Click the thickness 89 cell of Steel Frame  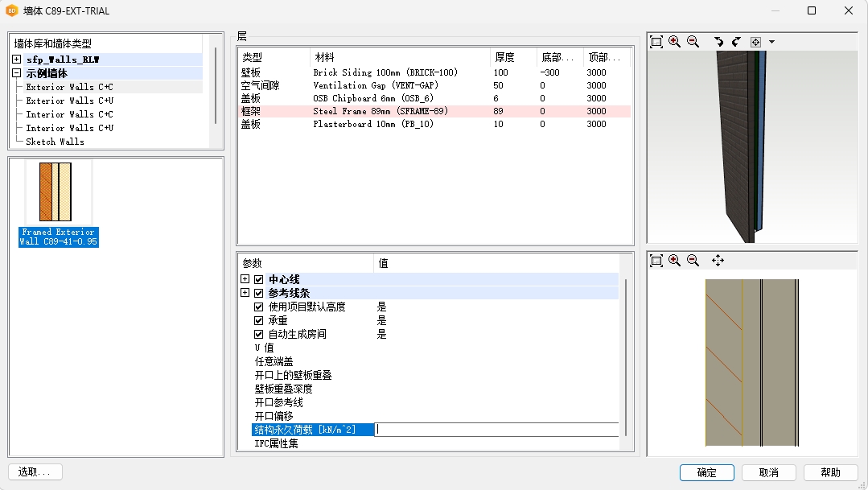498,111
